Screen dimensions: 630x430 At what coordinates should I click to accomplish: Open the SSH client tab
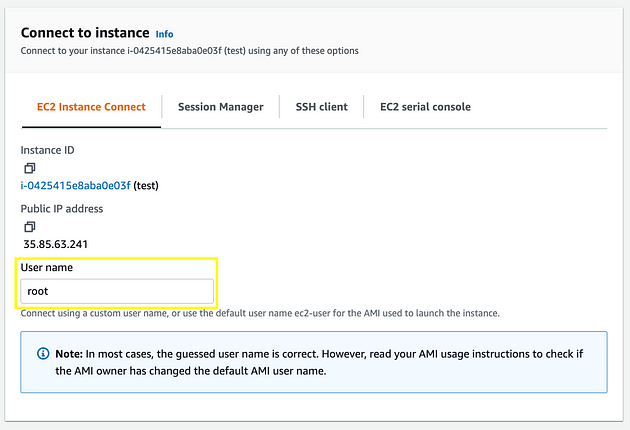(x=322, y=107)
